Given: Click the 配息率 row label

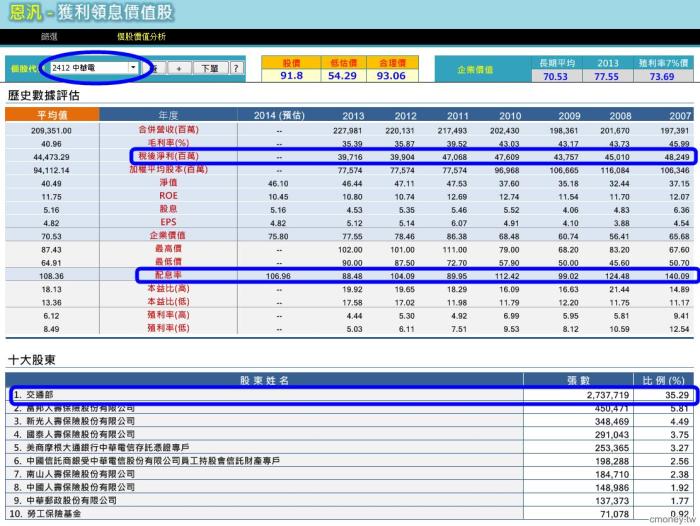Looking at the screenshot, I should coord(168,275).
